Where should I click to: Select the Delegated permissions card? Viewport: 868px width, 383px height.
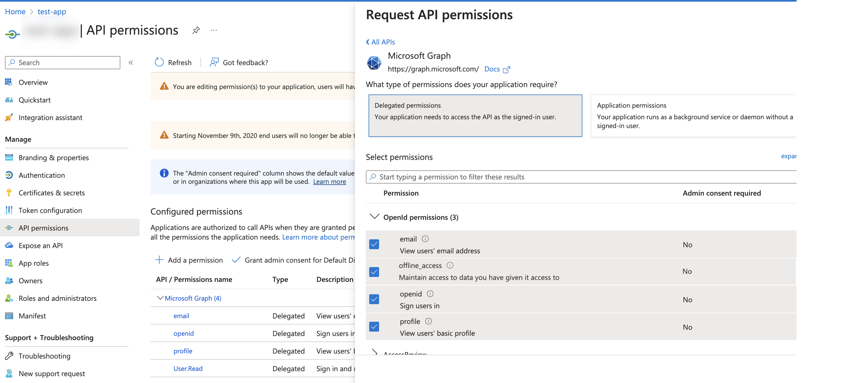475,116
